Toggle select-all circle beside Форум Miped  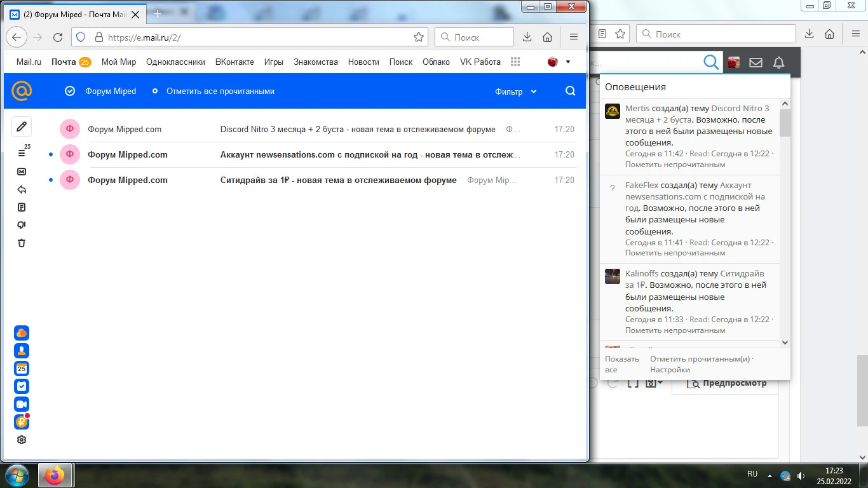coord(70,91)
